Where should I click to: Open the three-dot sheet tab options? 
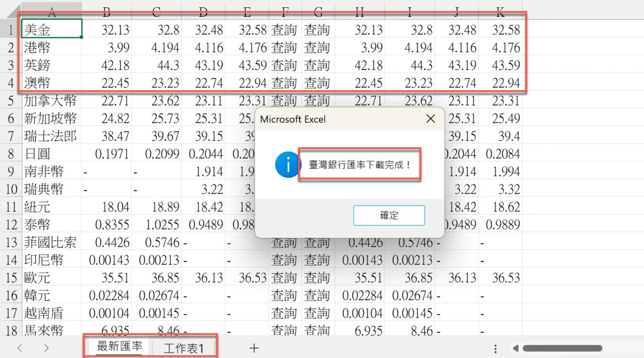tap(495, 348)
